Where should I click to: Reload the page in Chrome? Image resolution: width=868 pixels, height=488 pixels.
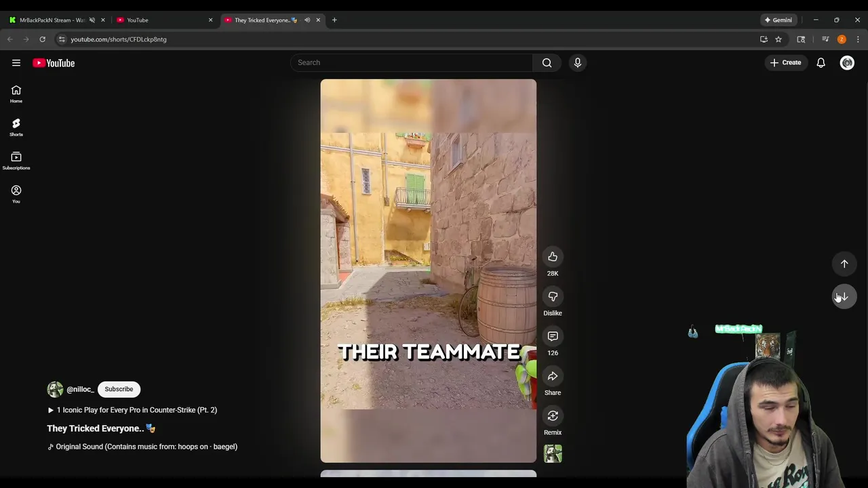(x=42, y=39)
